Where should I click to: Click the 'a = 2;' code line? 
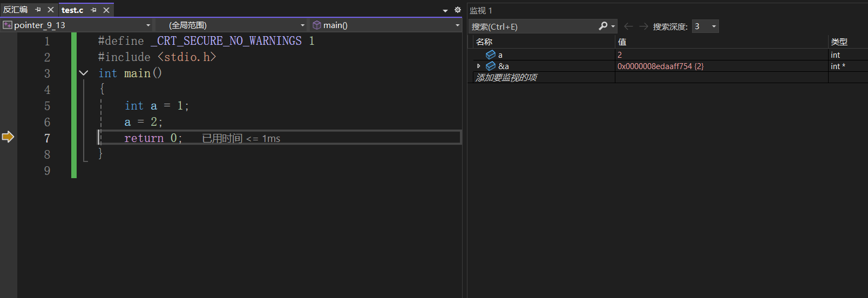144,122
